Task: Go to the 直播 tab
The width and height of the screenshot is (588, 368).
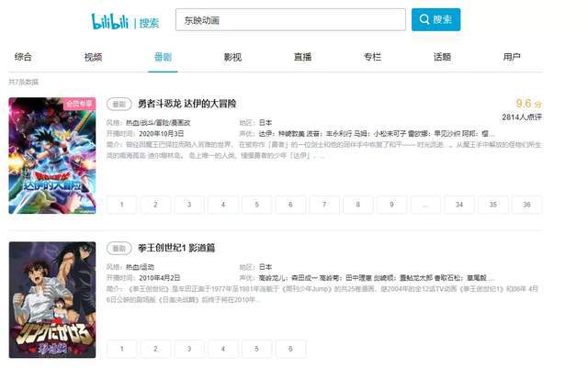Action: tap(302, 57)
